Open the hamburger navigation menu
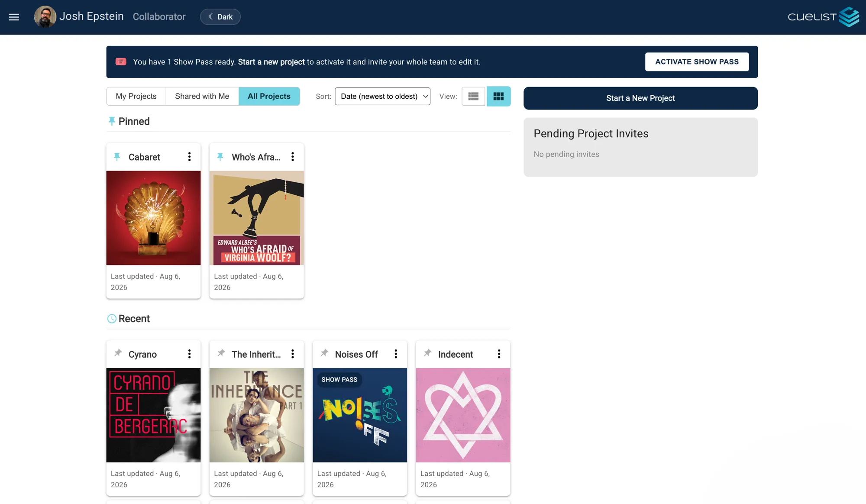 (14, 17)
